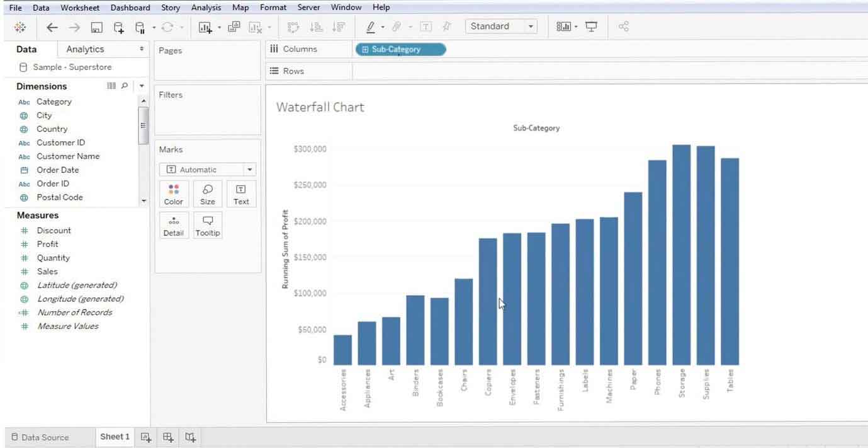
Task: Open the Show Me panel icon
Action: click(564, 26)
